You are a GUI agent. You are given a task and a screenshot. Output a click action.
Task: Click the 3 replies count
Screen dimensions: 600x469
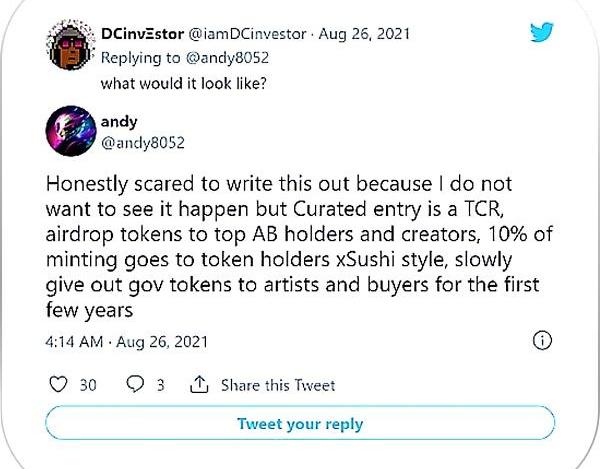tap(160, 385)
